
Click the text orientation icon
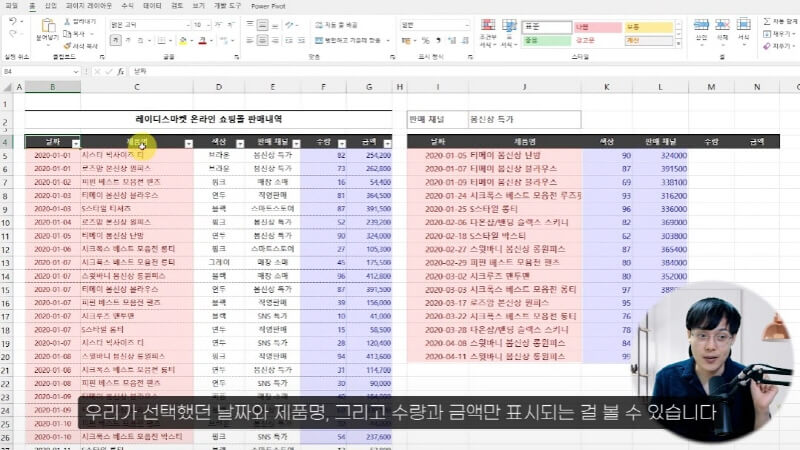(289, 24)
